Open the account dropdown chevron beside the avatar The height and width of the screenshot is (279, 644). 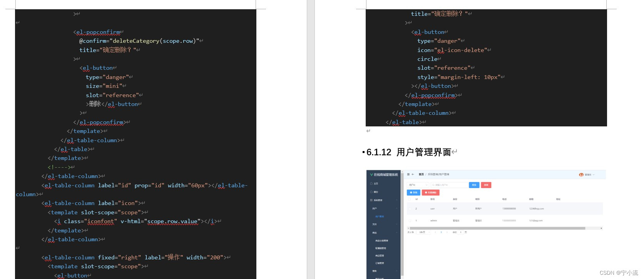(x=594, y=175)
